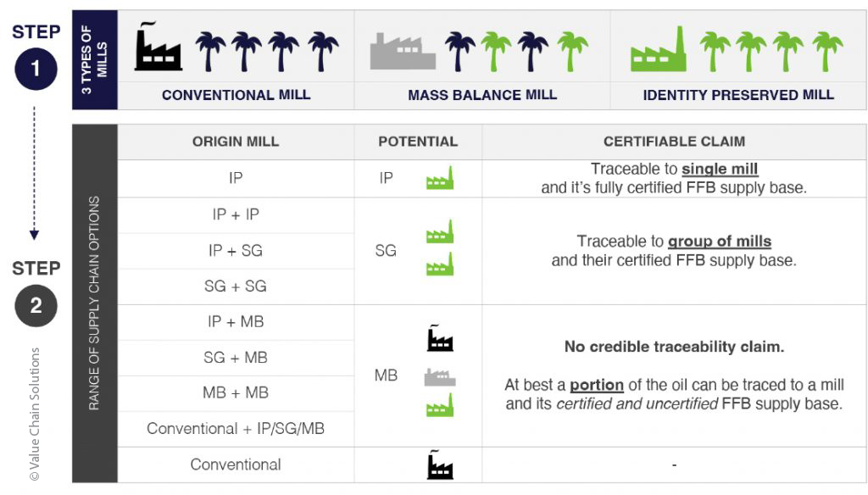Select the green factory icon in IP row
Viewport: 868px width, 495px height.
click(440, 178)
